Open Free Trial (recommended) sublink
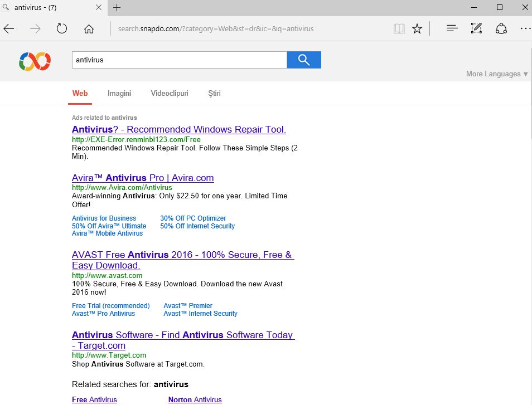The image size is (532, 405). [110, 306]
